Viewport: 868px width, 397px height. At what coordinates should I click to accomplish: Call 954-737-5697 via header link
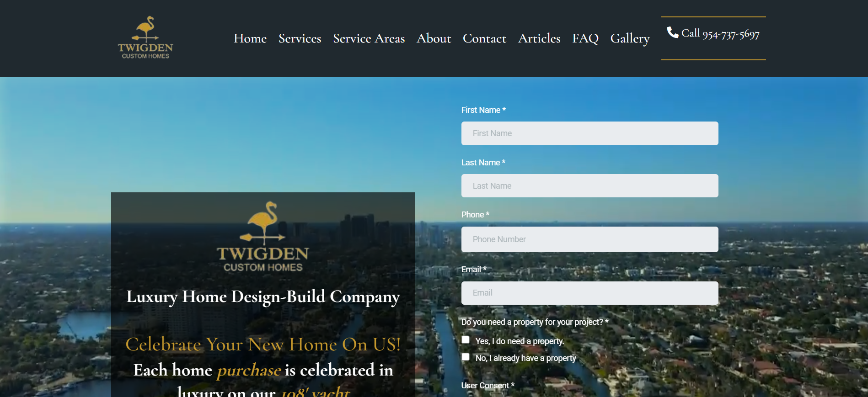(713, 34)
